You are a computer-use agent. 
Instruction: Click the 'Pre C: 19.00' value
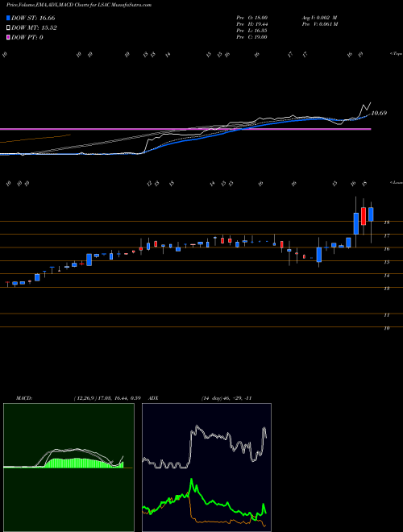252,37
